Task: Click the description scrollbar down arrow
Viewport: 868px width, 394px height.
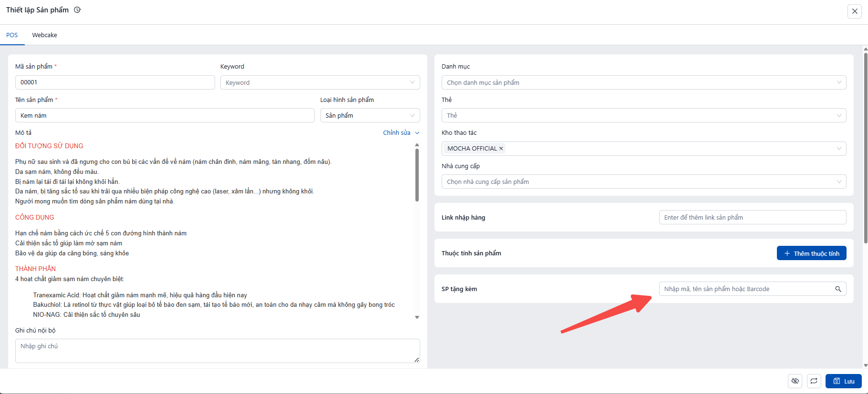Action: [x=417, y=317]
